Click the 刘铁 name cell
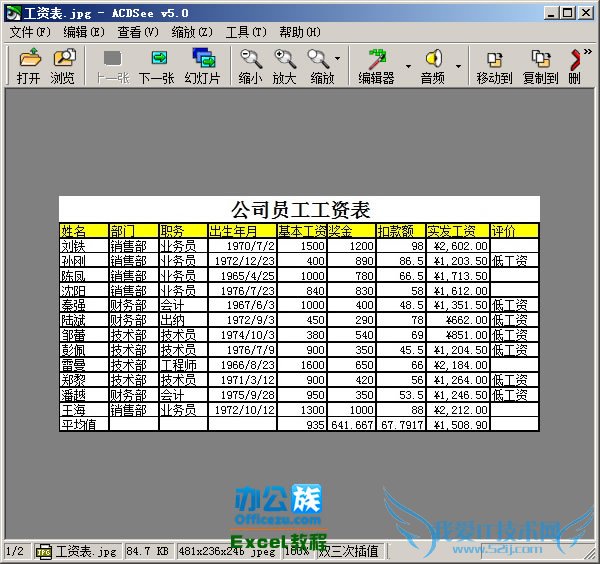The image size is (600, 564). [x=84, y=246]
